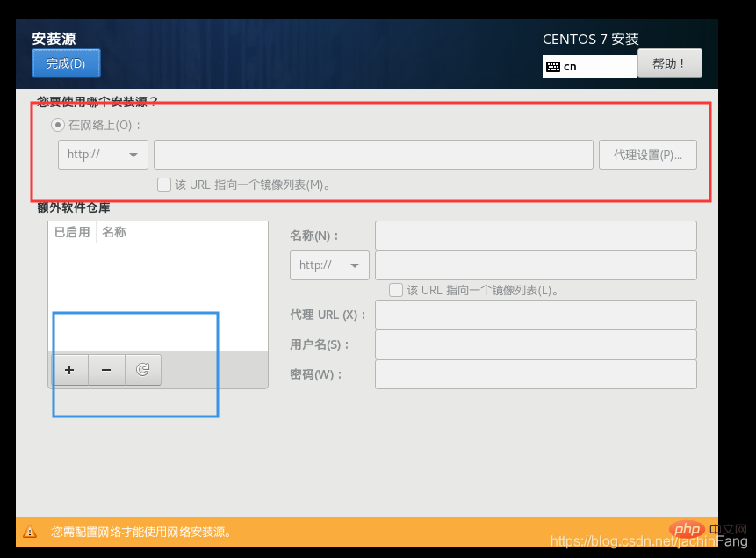
Task: Click the 密码(W) password field
Action: 536,374
